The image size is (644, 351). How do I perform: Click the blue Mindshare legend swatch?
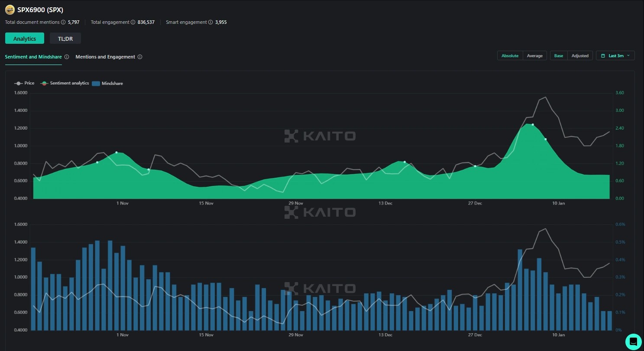click(96, 84)
